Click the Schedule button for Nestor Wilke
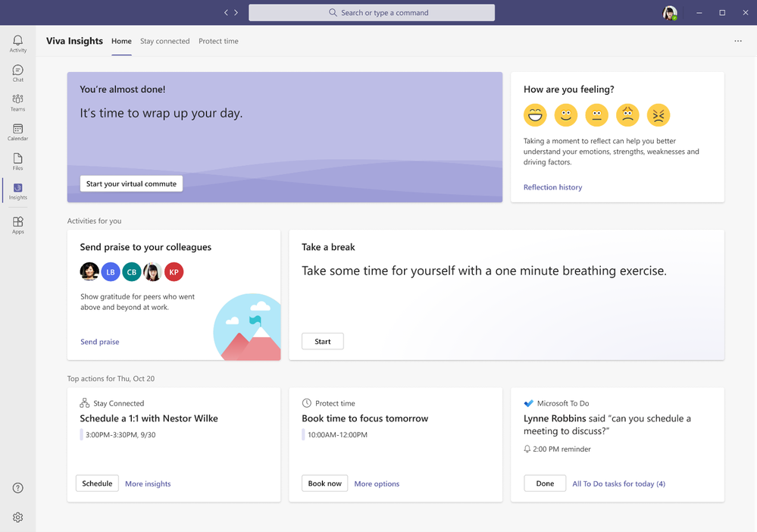This screenshot has width=757, height=532. (x=97, y=483)
